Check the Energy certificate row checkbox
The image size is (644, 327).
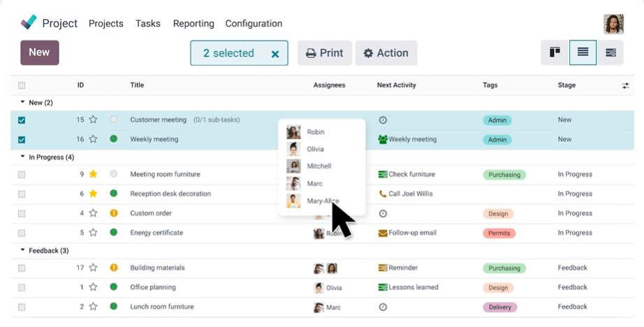22,233
